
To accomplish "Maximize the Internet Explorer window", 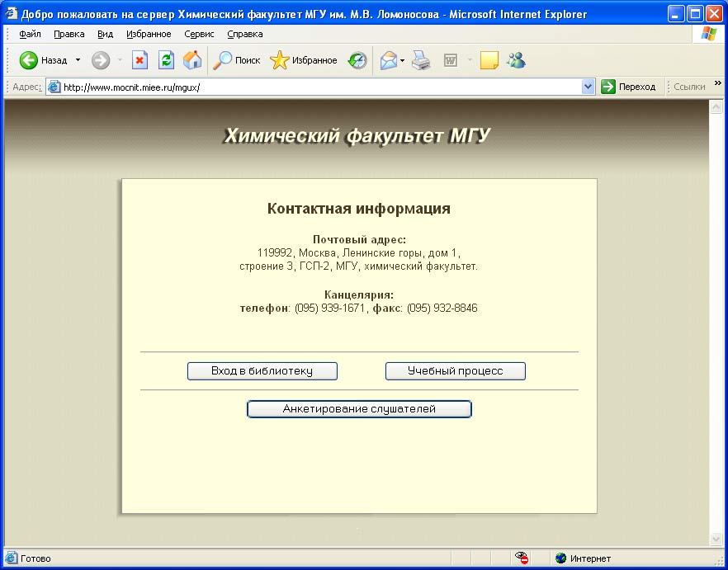I will (696, 14).
